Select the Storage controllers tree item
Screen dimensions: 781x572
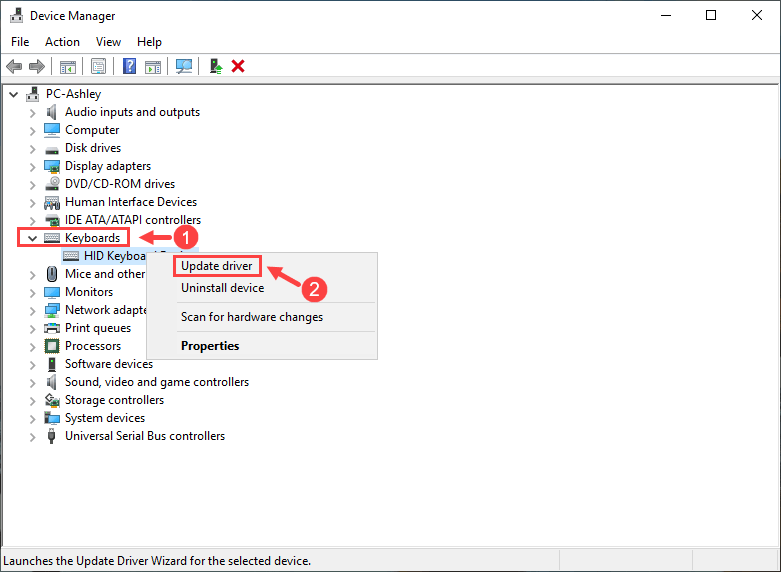pos(114,400)
